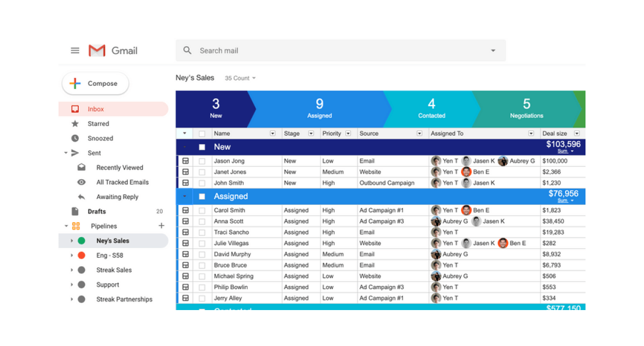Open box icon for Traci Sancho row
644x346 pixels.
[186, 232]
